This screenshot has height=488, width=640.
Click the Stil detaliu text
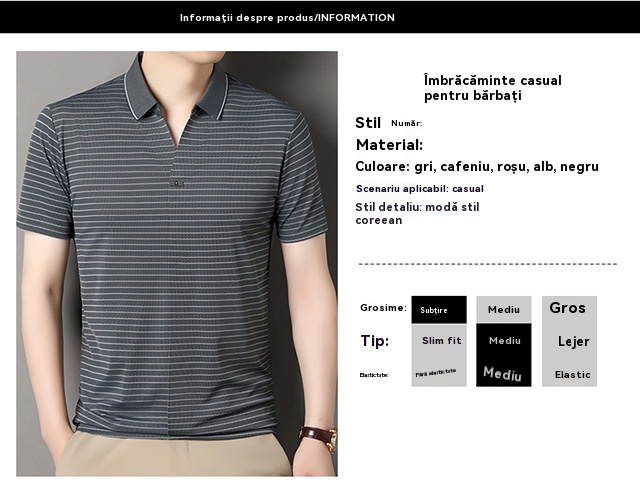pyautogui.click(x=419, y=213)
